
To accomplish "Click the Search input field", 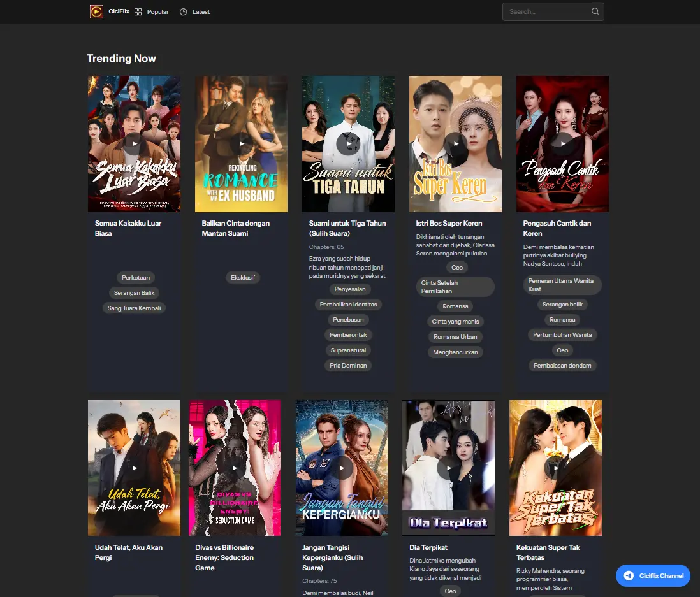I will 548,11.
